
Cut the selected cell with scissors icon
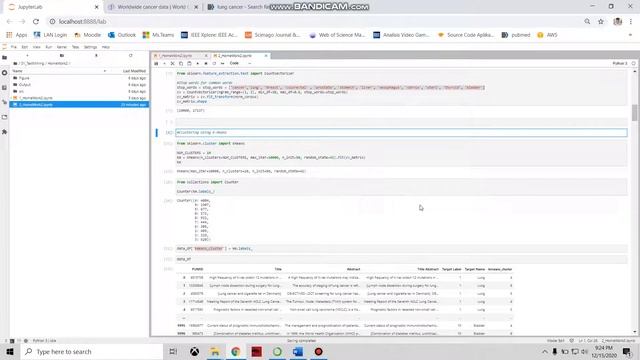172,63
